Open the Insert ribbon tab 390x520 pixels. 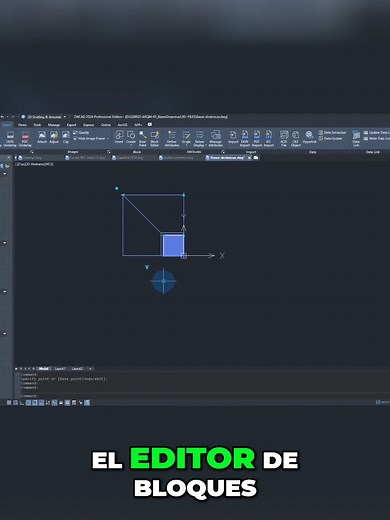(7, 125)
